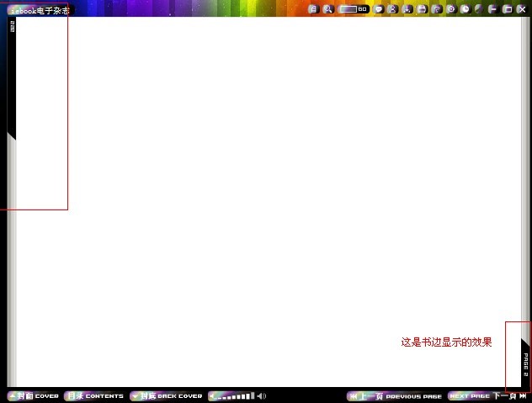This screenshot has width=532, height=403.
Task: Click the user profile icon in toolbar
Action: tap(392, 9)
